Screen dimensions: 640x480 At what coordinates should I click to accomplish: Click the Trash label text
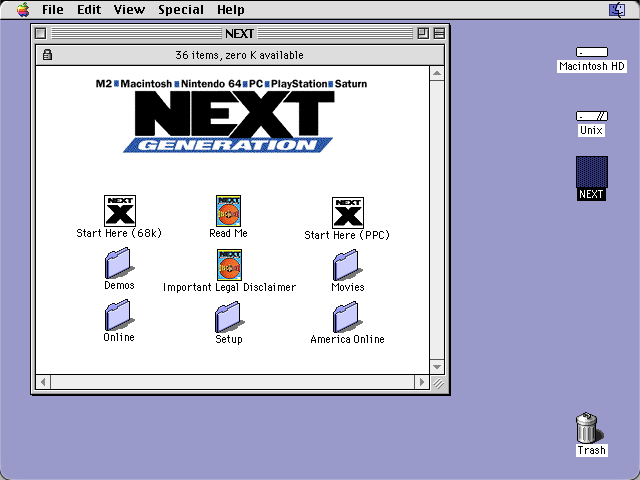591,450
